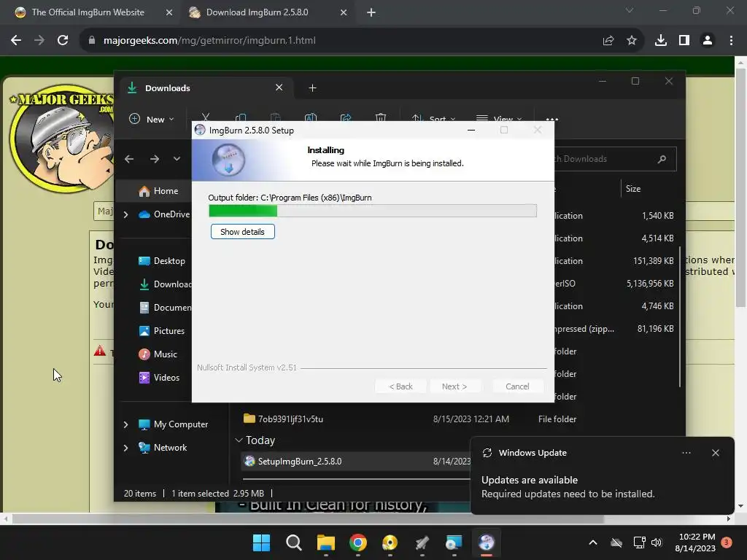The width and height of the screenshot is (747, 560).
Task: Click Explorer back arrow
Action: click(129, 159)
